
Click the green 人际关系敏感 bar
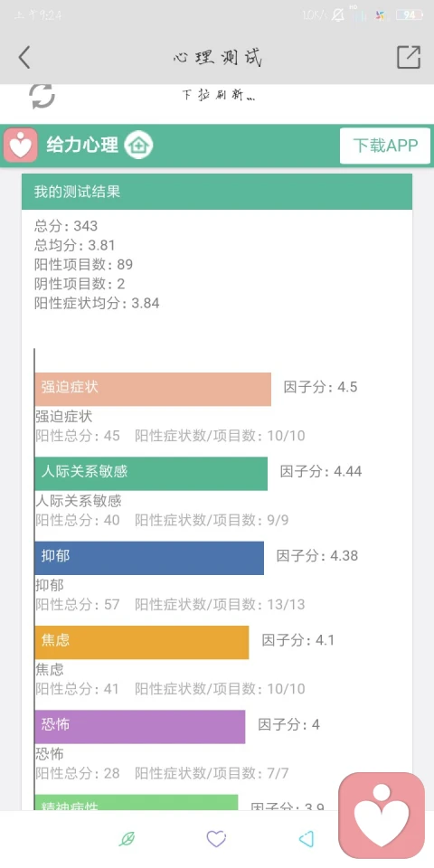click(x=151, y=473)
